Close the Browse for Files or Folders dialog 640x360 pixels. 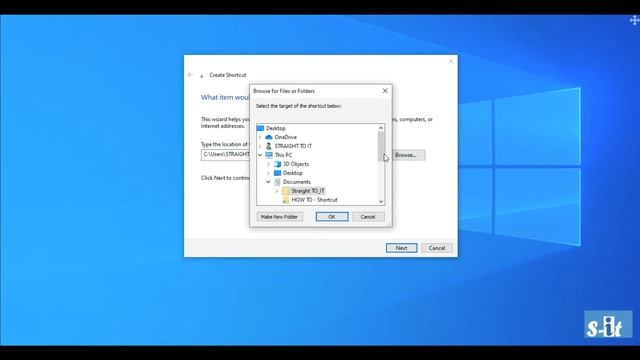click(x=385, y=91)
